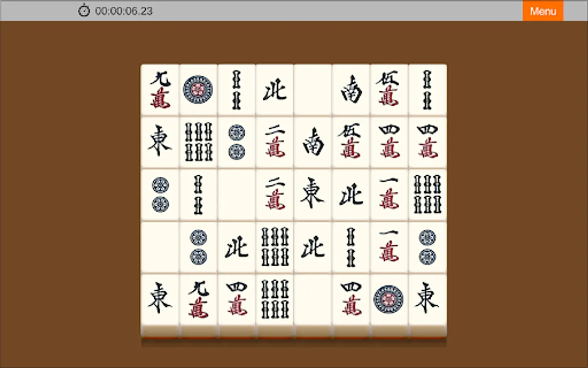
Task: Select the six-bamboo tile in the third row
Action: 428,195
